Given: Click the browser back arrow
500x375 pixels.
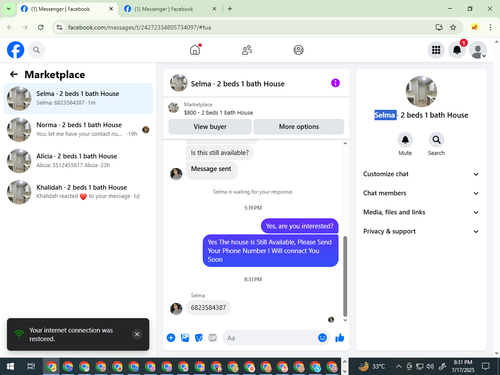Looking at the screenshot, I should click(10, 27).
